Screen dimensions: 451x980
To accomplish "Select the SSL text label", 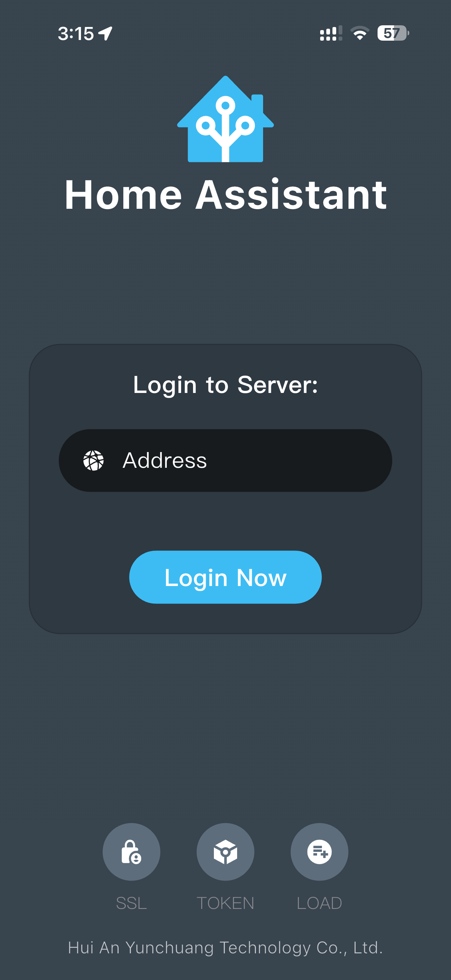I will coord(131,903).
